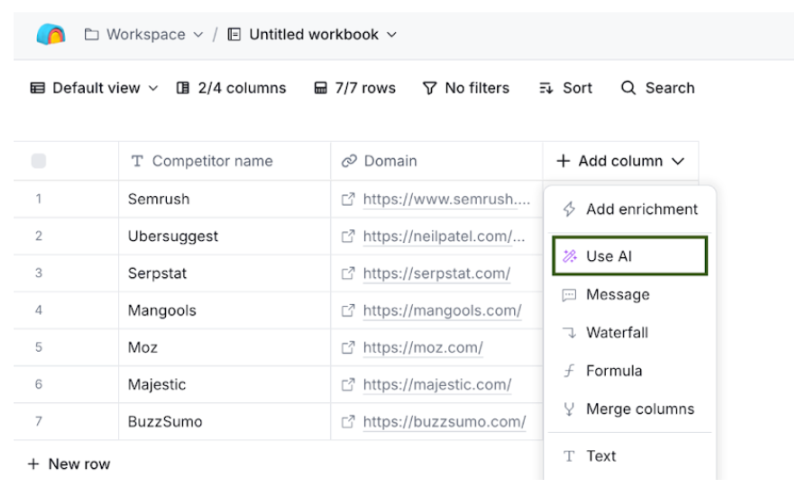
Task: Choose Text column type
Action: pos(630,456)
